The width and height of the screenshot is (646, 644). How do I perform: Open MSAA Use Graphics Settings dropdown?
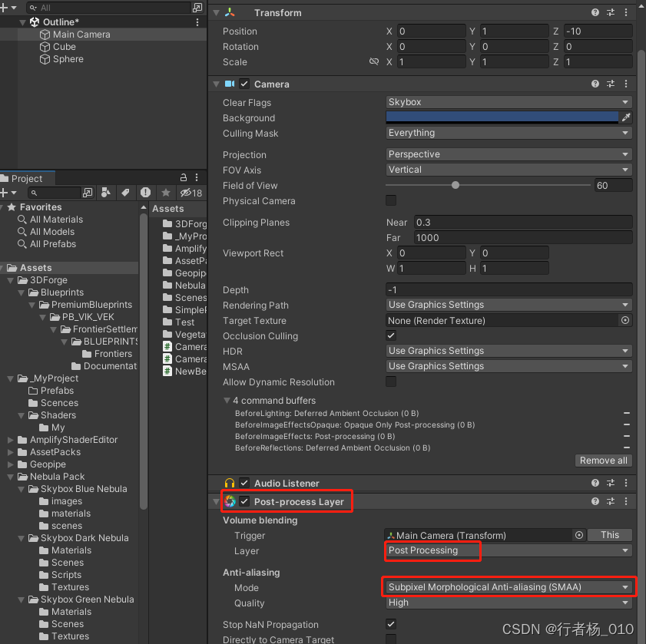coord(509,365)
